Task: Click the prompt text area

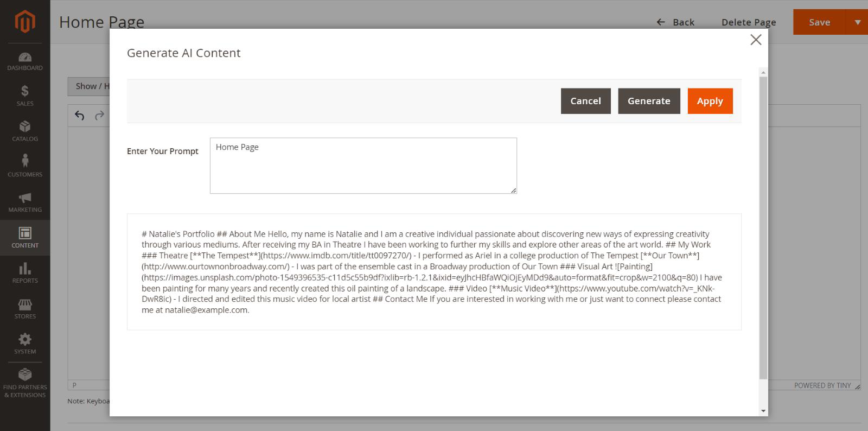Action: click(x=363, y=166)
